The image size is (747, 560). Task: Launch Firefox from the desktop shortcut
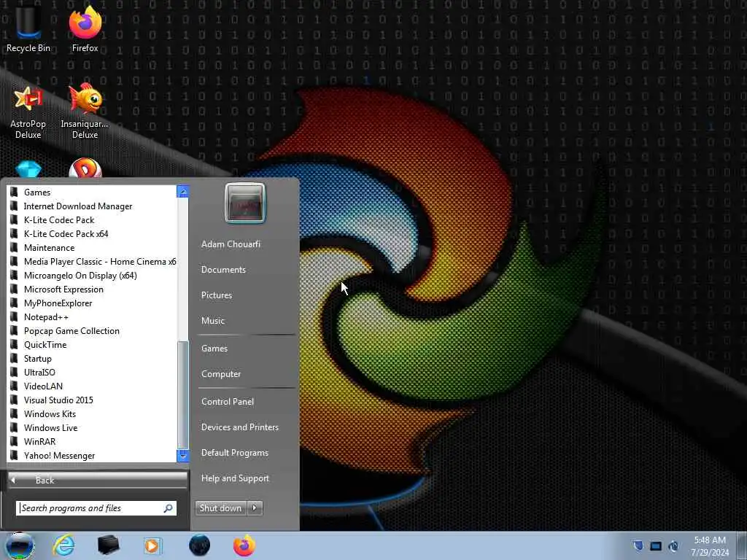click(85, 28)
